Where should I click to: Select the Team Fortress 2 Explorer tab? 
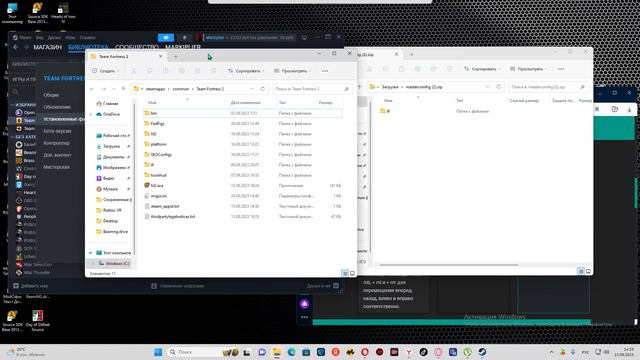127,56
